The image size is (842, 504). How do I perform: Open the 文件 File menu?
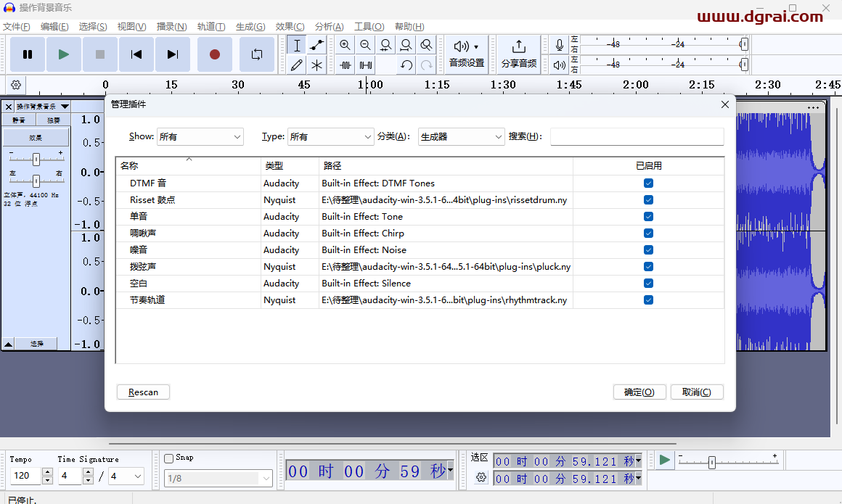pyautogui.click(x=17, y=27)
